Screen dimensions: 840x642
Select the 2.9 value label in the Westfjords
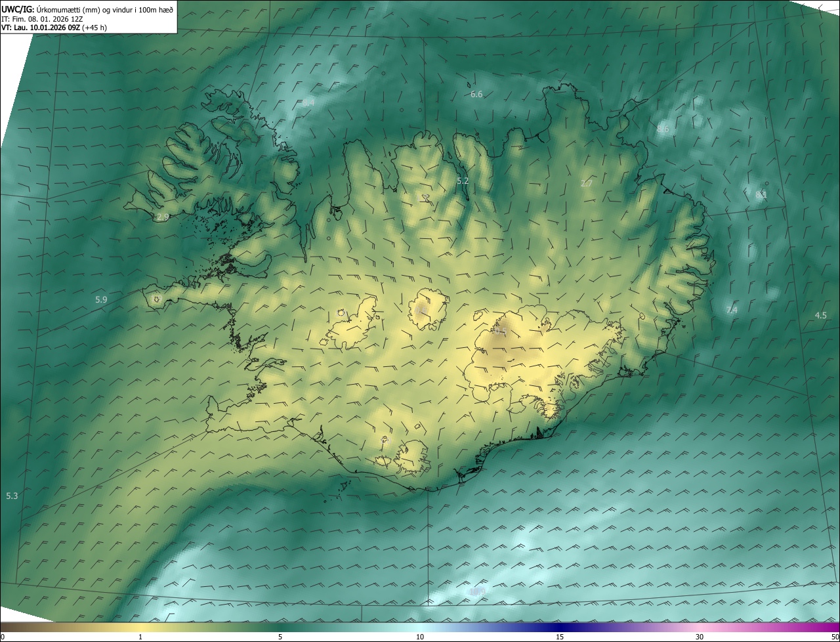coord(163,217)
